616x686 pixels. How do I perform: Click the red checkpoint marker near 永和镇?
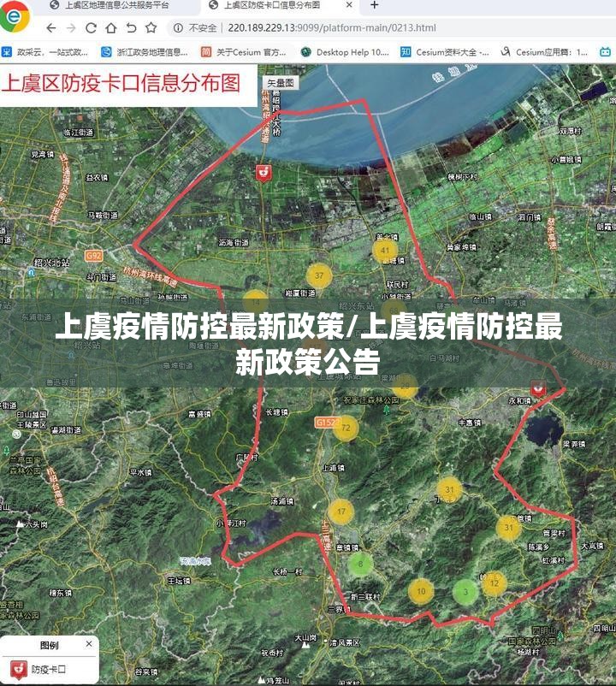coord(538,387)
